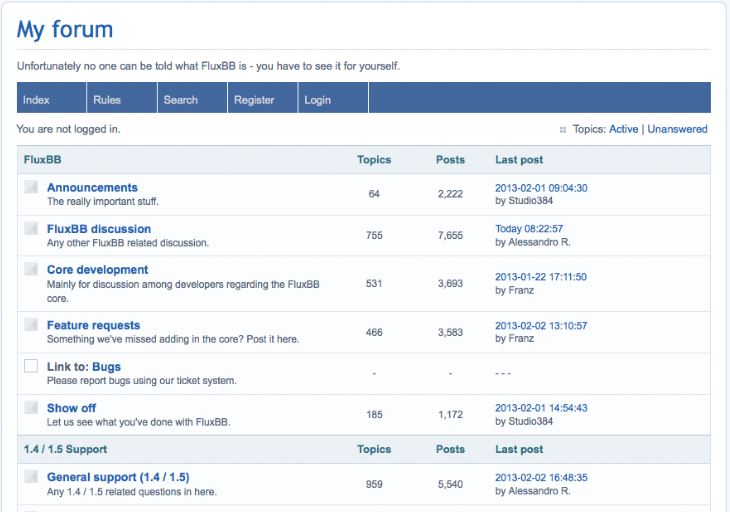The width and height of the screenshot is (730, 512).
Task: Click FluxBB discussion posts count 7,655
Action: (x=450, y=236)
